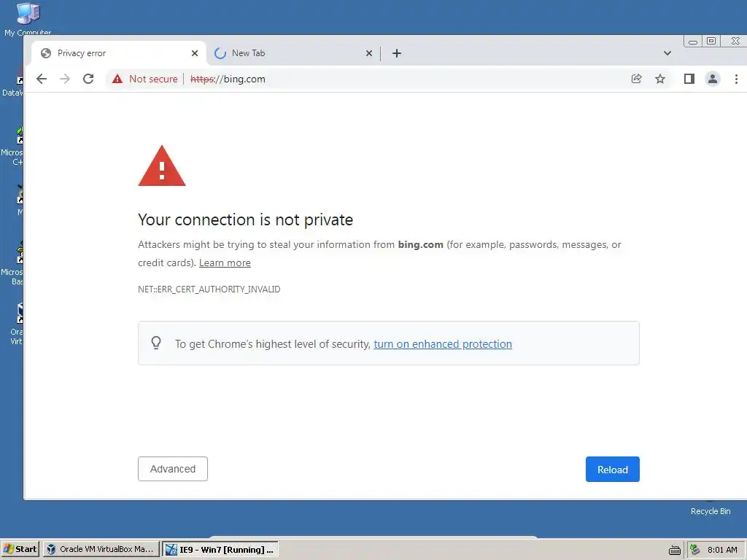This screenshot has width=747, height=560.
Task: Open the side panel icon
Action: [689, 79]
